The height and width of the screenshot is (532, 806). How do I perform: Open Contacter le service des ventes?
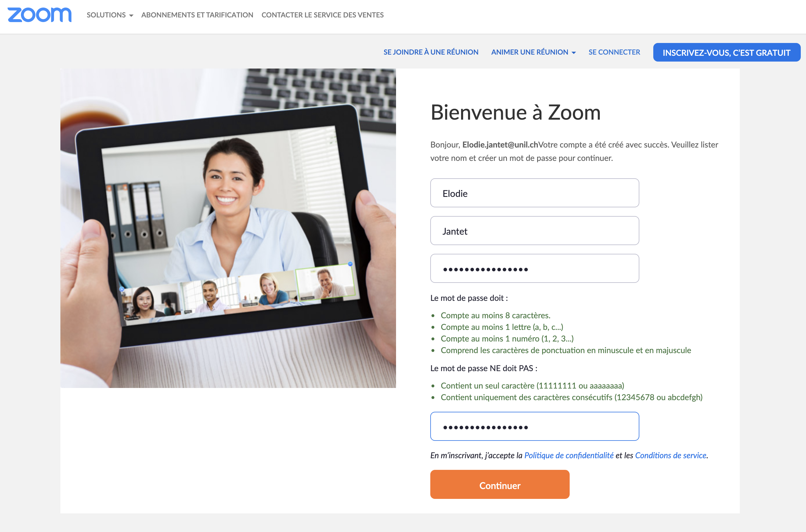(322, 15)
